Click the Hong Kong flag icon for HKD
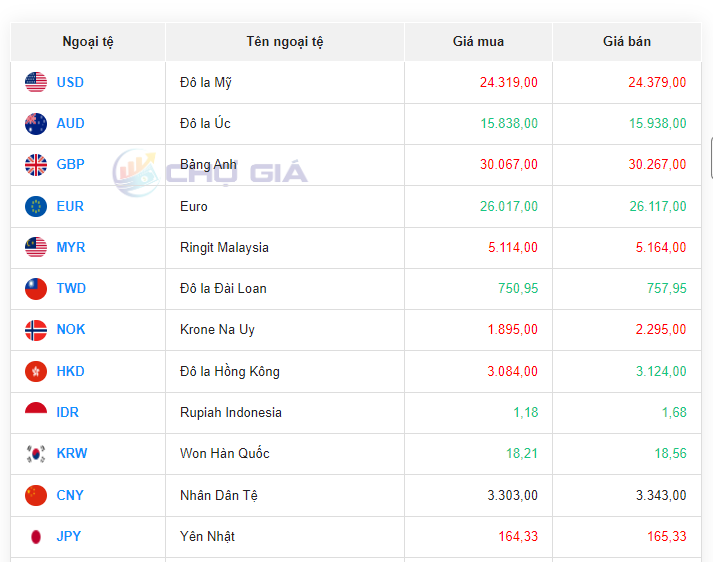 (x=36, y=372)
